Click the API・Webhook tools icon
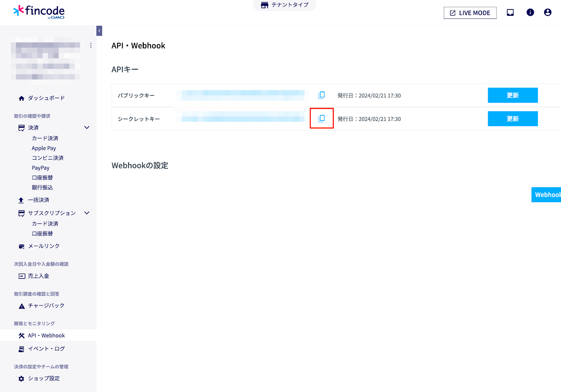The height and width of the screenshot is (392, 561). click(21, 336)
